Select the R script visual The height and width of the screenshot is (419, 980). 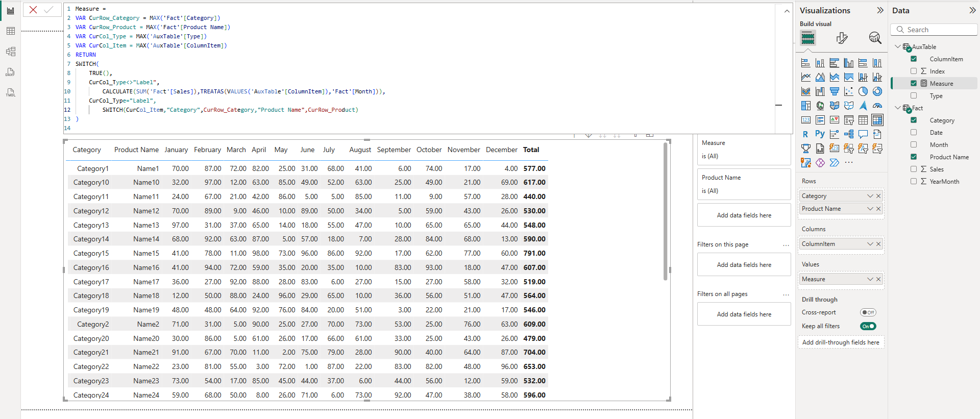[806, 134]
